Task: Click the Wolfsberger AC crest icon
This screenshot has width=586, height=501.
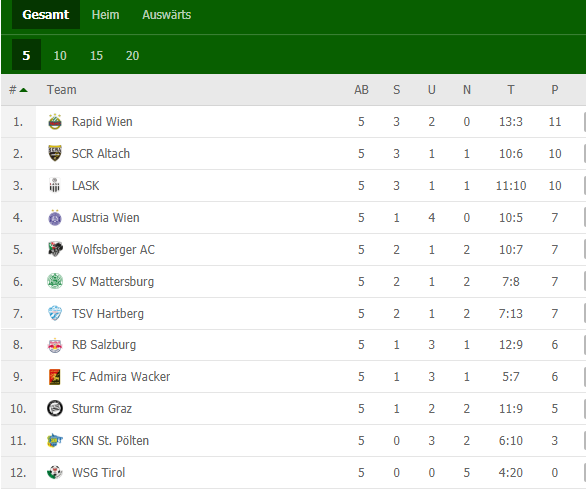Action: tap(55, 249)
